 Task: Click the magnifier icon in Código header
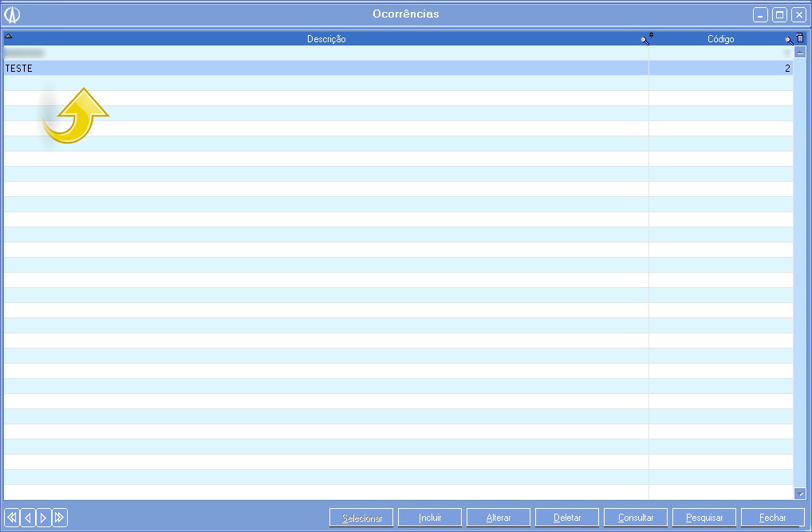pyautogui.click(x=788, y=40)
